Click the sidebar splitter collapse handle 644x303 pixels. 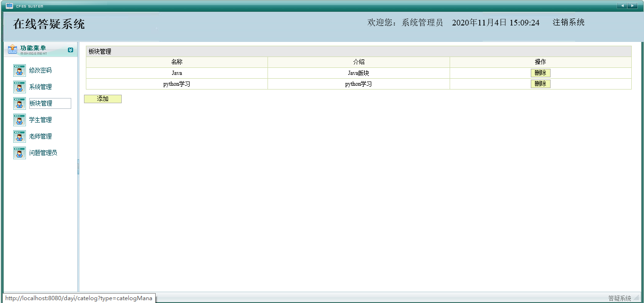coord(78,167)
